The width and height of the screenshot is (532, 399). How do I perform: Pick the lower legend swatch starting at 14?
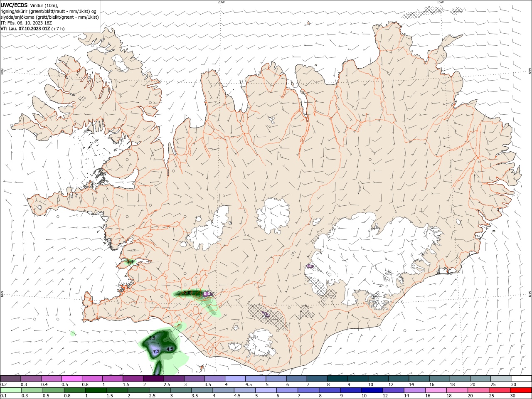click(x=414, y=390)
